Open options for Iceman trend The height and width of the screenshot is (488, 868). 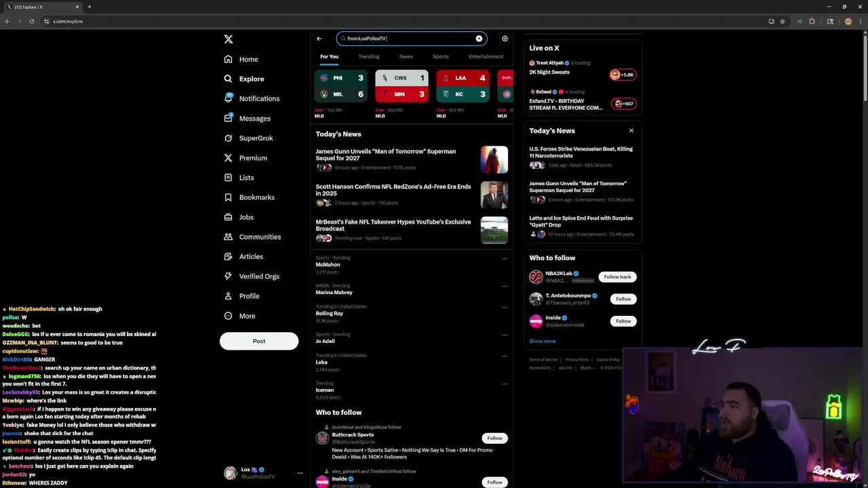505,384
